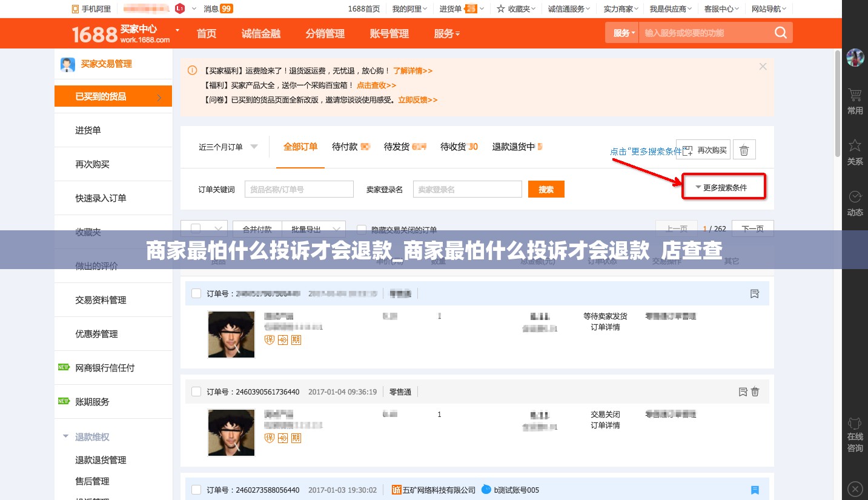Image resolution: width=868 pixels, height=500 pixels.
Task: Click blue flag icon on order 2460273588056440
Action: [755, 490]
